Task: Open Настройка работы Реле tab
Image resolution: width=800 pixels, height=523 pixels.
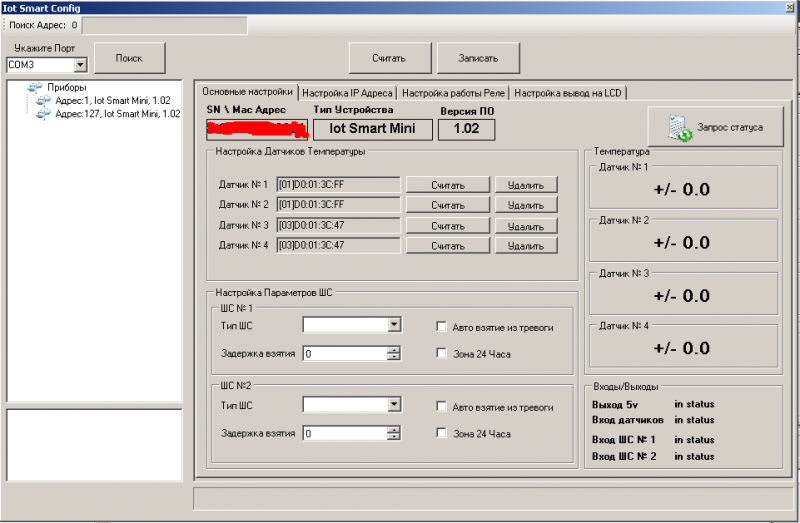Action: click(x=453, y=93)
